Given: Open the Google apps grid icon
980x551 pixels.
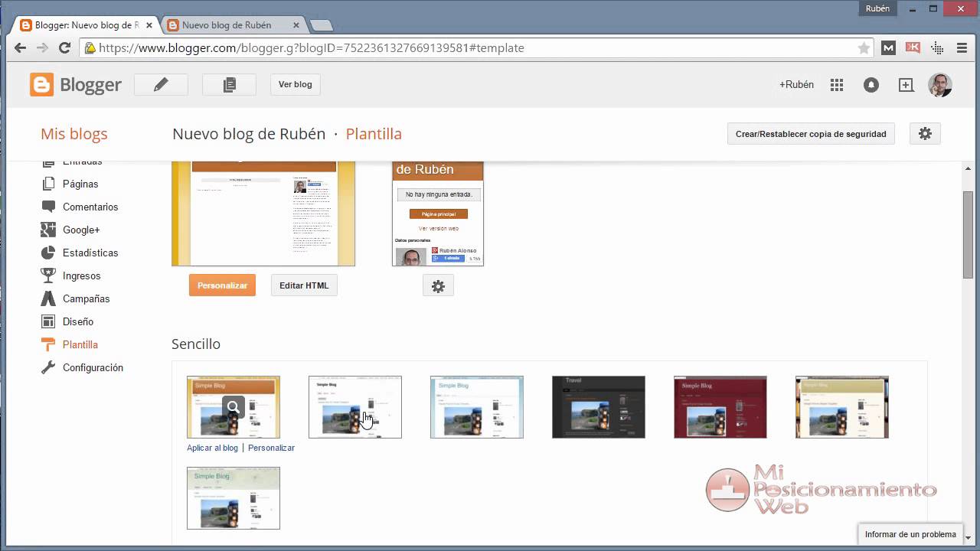Looking at the screenshot, I should click(x=836, y=84).
